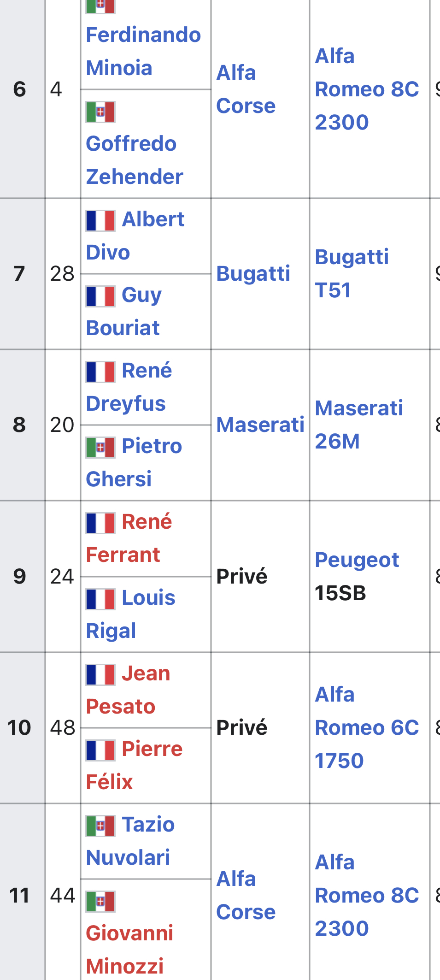
Task: Click the French flag next to Pierre Félix
Action: point(100,750)
